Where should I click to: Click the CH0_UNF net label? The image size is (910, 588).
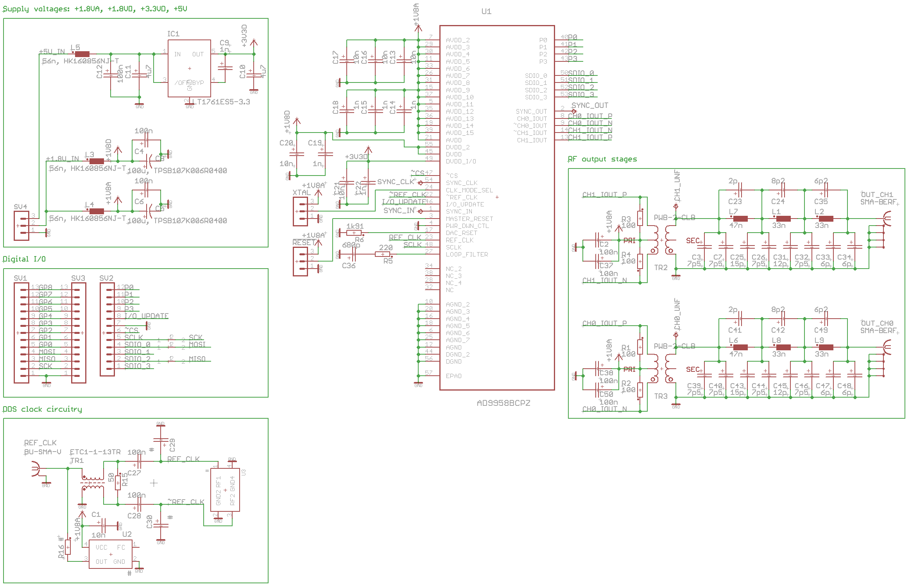(x=677, y=314)
